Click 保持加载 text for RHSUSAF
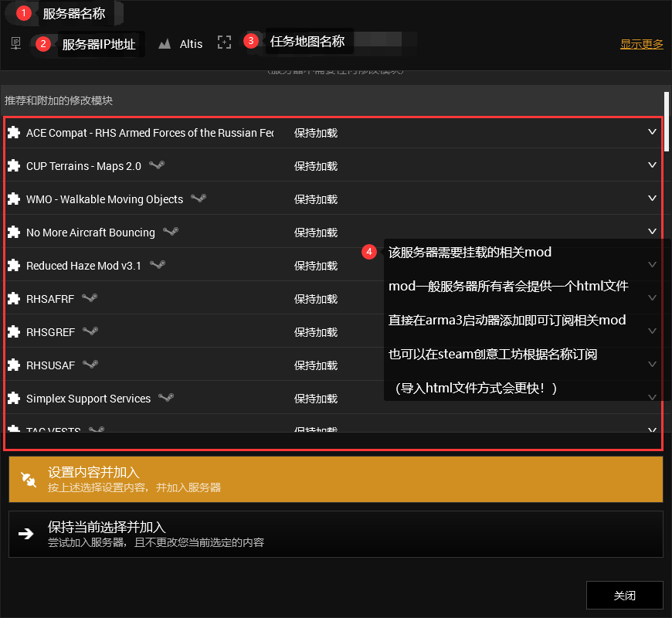Viewport: 672px width, 618px height. point(316,365)
